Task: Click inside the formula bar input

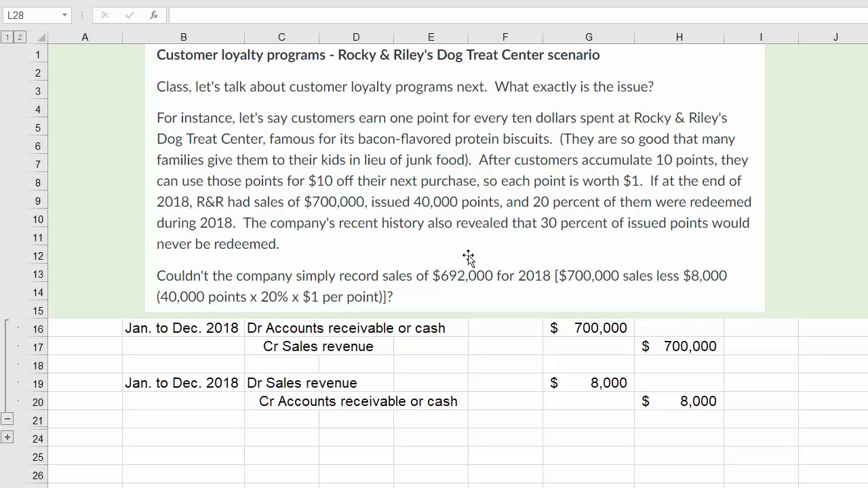Action: (x=518, y=15)
